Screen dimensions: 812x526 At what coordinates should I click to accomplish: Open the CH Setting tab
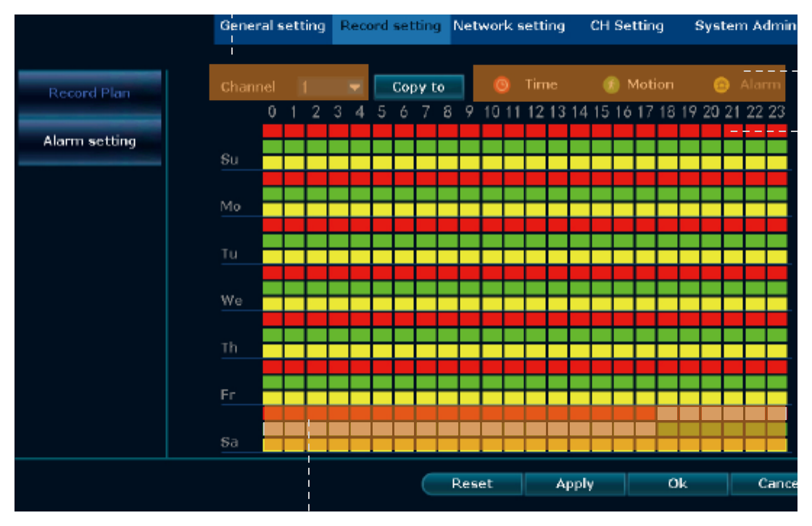(x=627, y=26)
